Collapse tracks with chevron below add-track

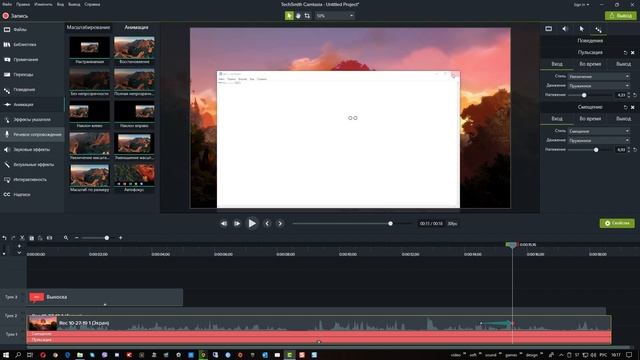point(19,253)
